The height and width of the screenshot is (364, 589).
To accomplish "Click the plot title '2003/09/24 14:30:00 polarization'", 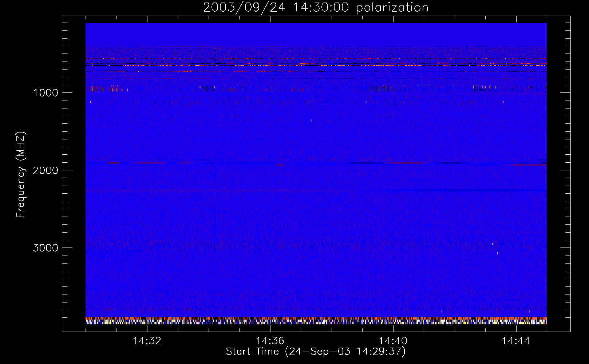I will [316, 8].
